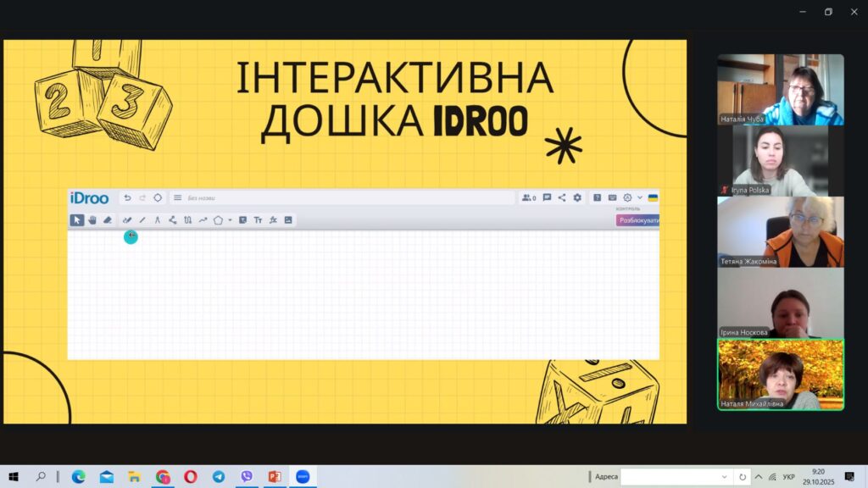Viewport: 868px width, 488px height.
Task: Select Наталія Чуба's video thumbnail
Action: tap(780, 90)
